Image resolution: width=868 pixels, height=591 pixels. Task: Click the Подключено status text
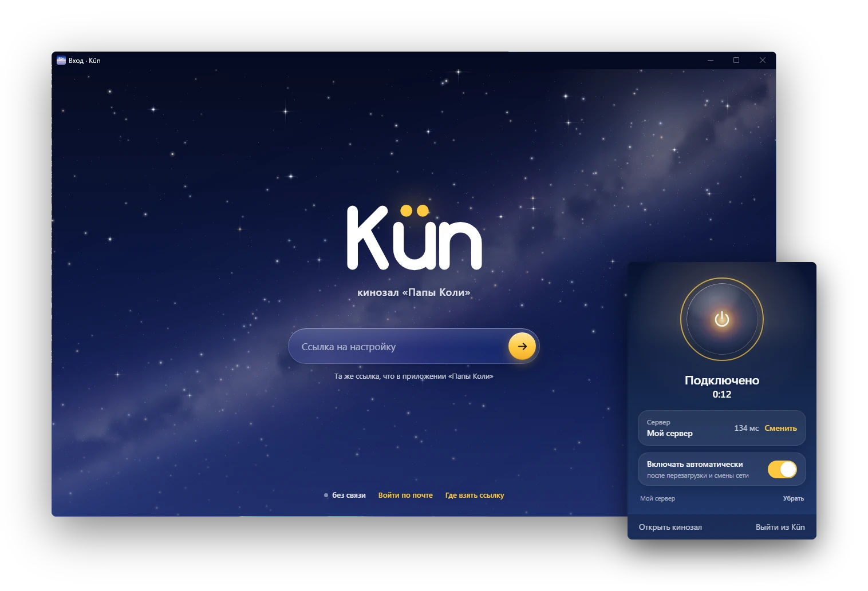722,380
